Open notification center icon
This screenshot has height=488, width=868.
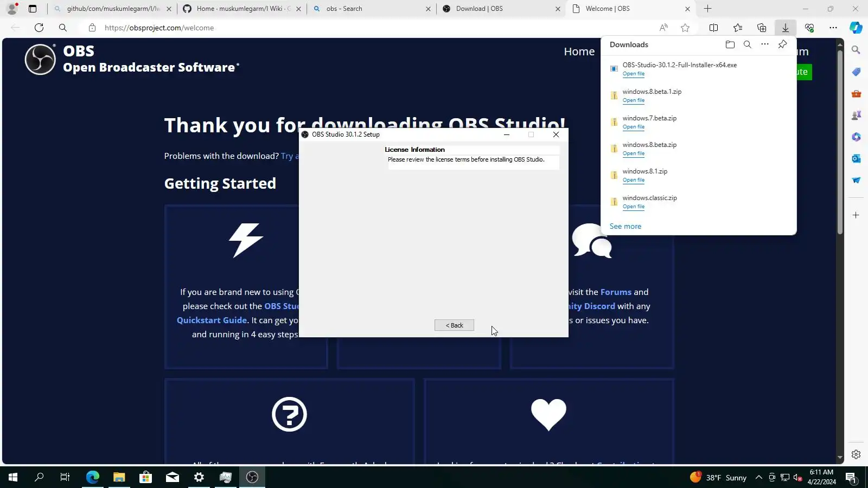tap(851, 478)
